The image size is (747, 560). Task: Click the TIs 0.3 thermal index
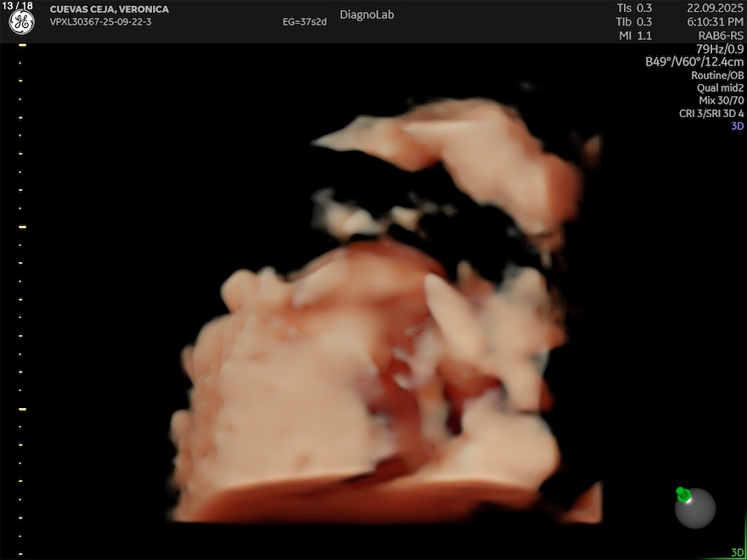pyautogui.click(x=634, y=8)
